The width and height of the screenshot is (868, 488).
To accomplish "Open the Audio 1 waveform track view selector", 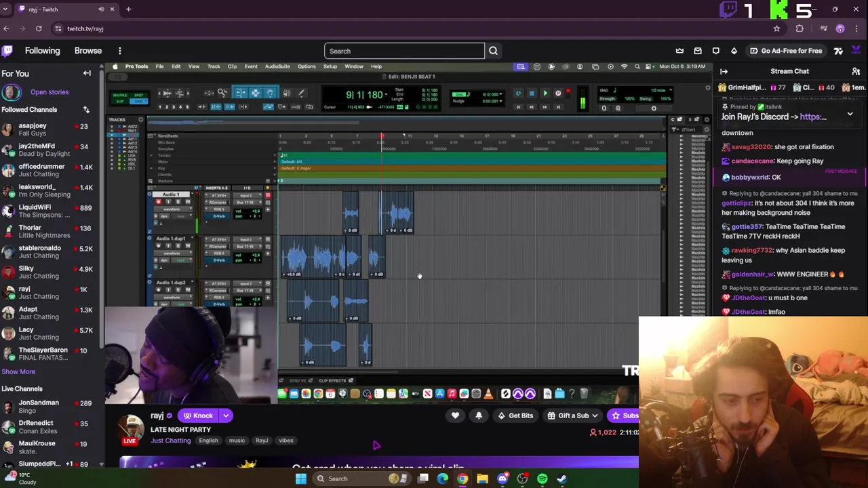I will point(172,209).
